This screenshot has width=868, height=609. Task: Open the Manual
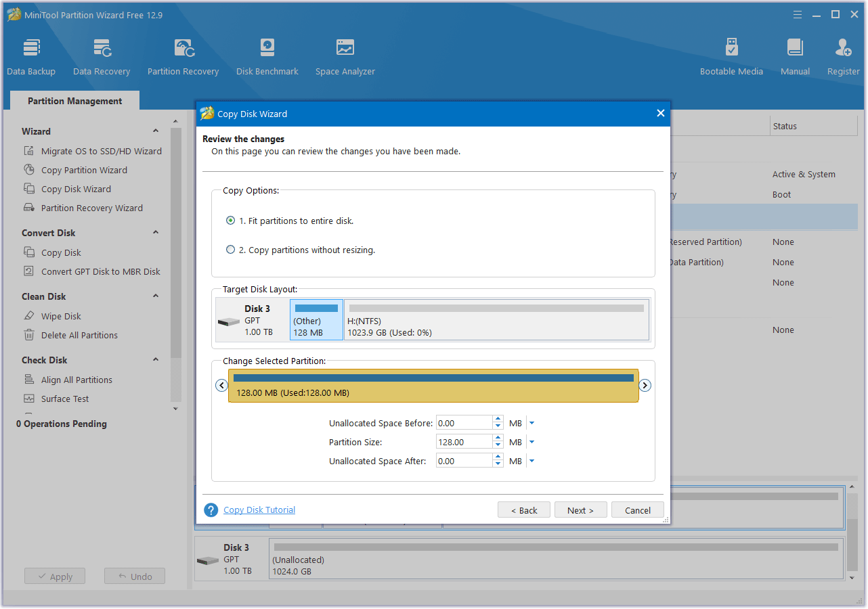point(795,58)
